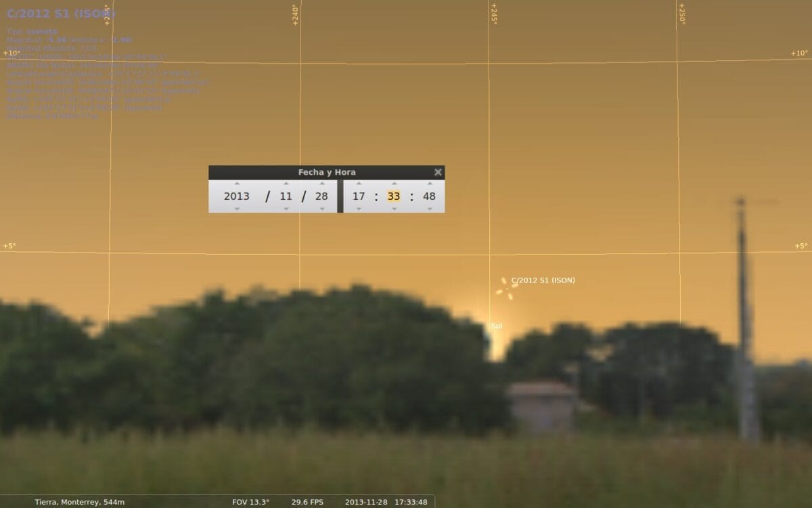Close the Fecha y Hora dialog
Screen dimensions: 812x508
(x=438, y=172)
